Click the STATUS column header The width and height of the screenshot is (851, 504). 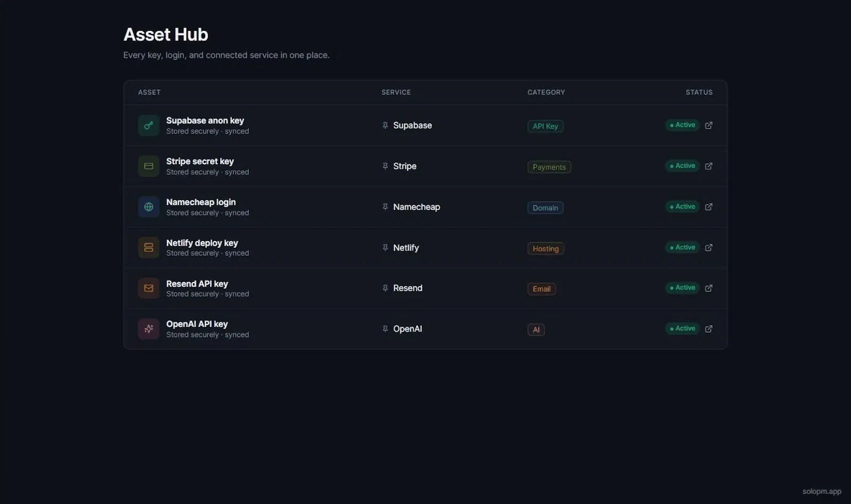coord(699,93)
